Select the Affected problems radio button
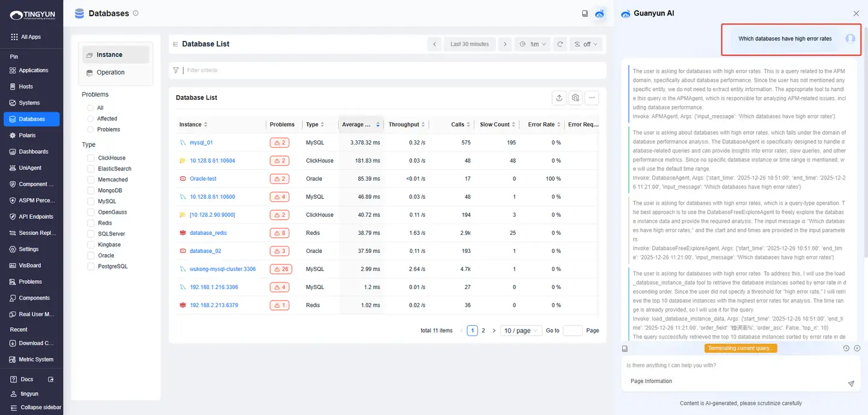Image resolution: width=868 pixels, height=415 pixels. click(90, 119)
